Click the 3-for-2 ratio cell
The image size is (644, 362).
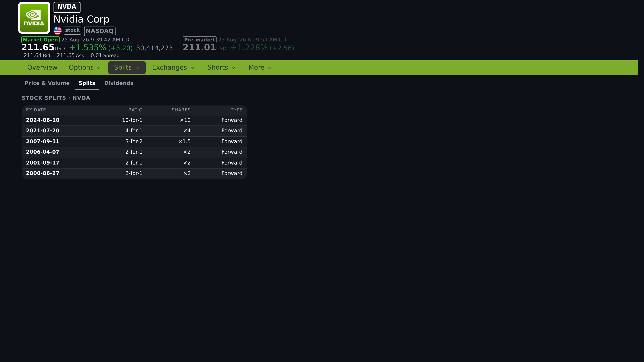pos(134,141)
